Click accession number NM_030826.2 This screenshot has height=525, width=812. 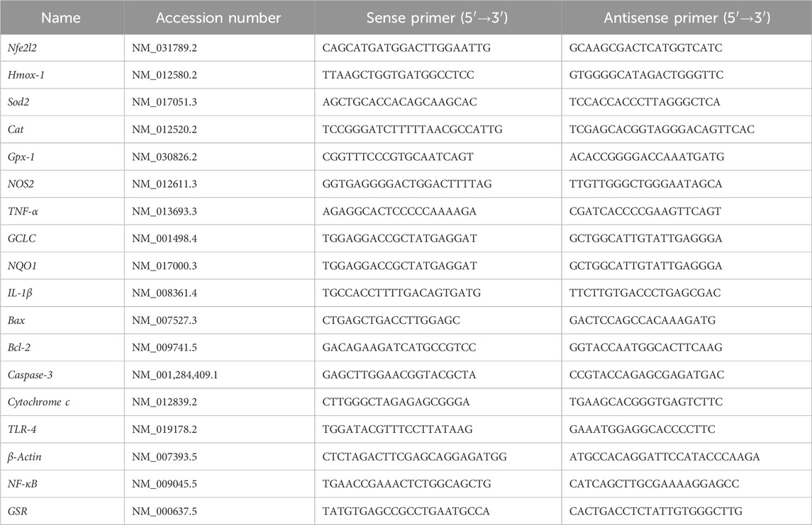(x=165, y=157)
